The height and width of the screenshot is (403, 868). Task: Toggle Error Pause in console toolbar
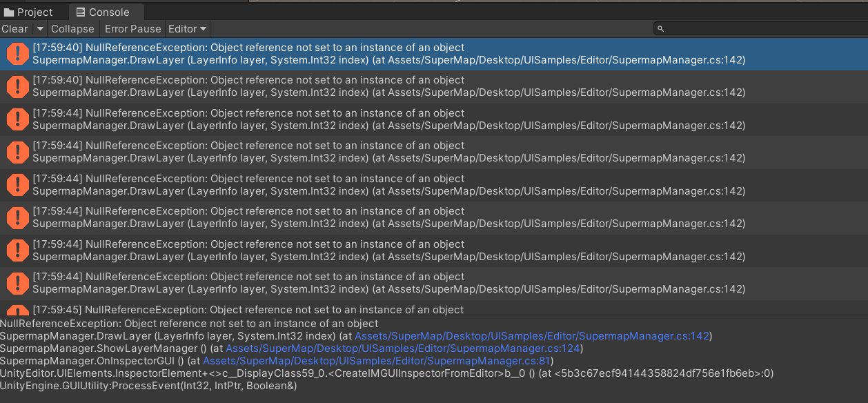click(132, 29)
